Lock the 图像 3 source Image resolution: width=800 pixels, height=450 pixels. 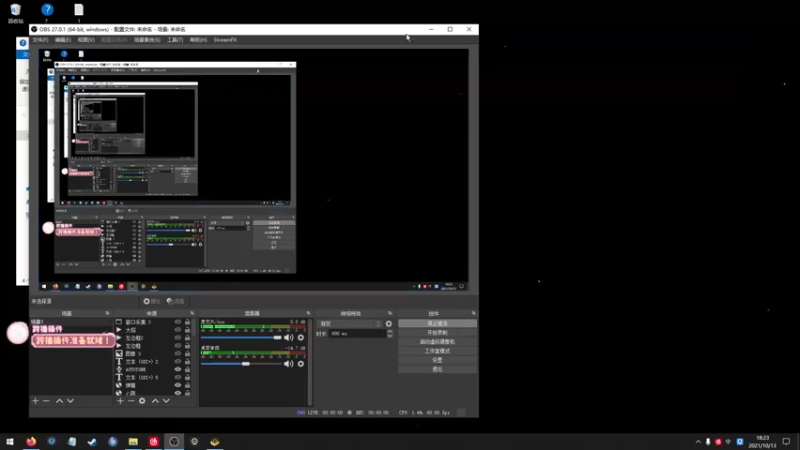187,354
